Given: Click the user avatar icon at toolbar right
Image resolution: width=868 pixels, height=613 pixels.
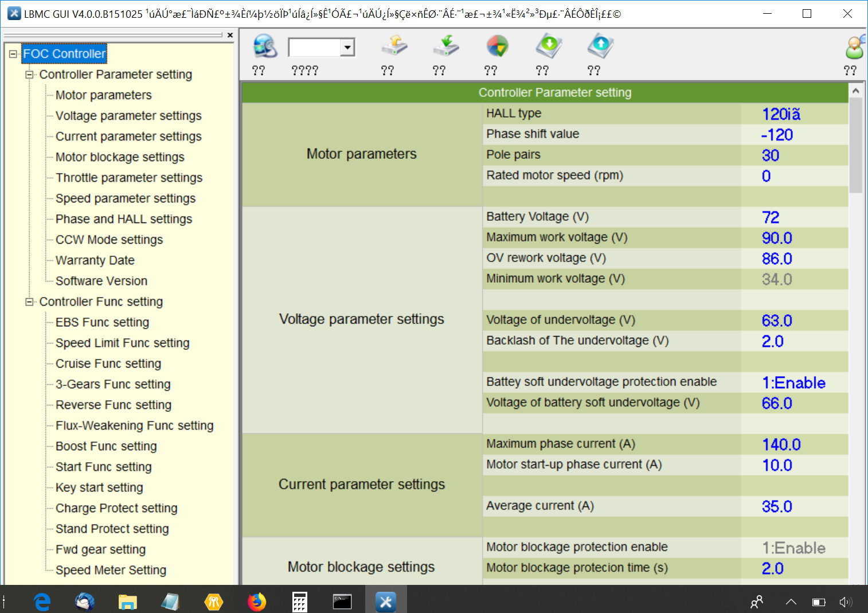Looking at the screenshot, I should coord(854,48).
